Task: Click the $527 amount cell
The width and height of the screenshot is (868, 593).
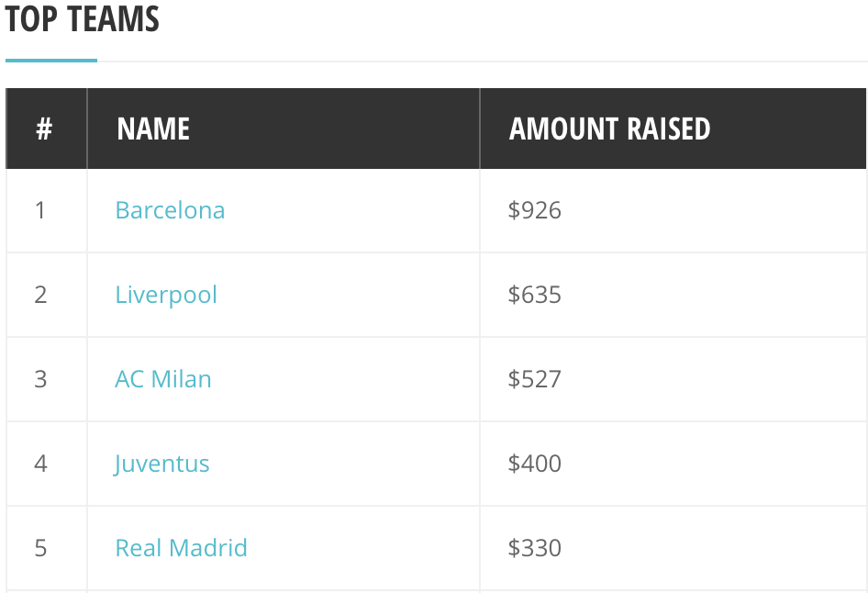Action: 673,379
